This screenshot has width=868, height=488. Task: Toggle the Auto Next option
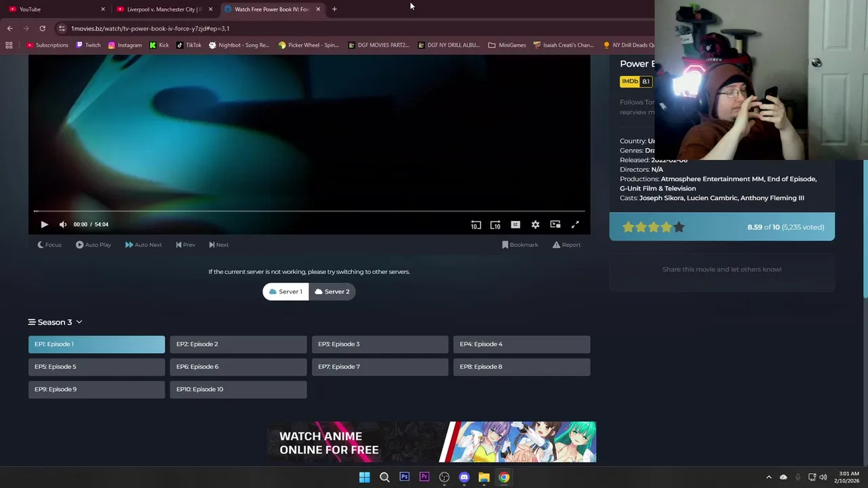[x=143, y=245]
